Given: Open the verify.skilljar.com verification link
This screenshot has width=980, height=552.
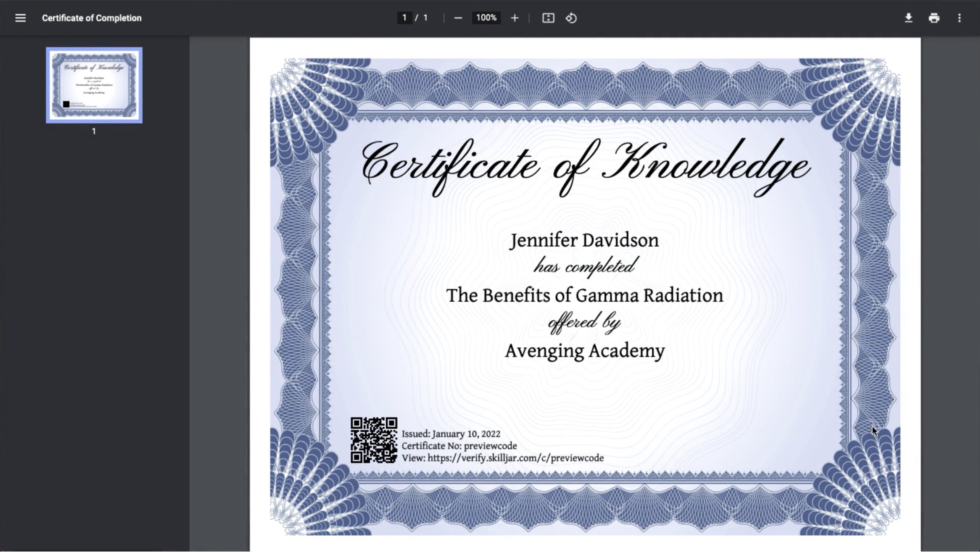Looking at the screenshot, I should tap(515, 458).
